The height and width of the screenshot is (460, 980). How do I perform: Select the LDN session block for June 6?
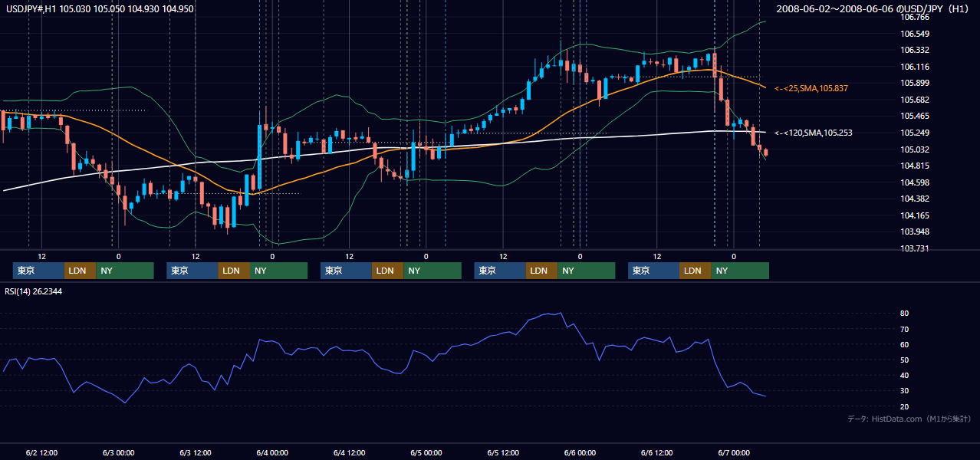click(696, 271)
